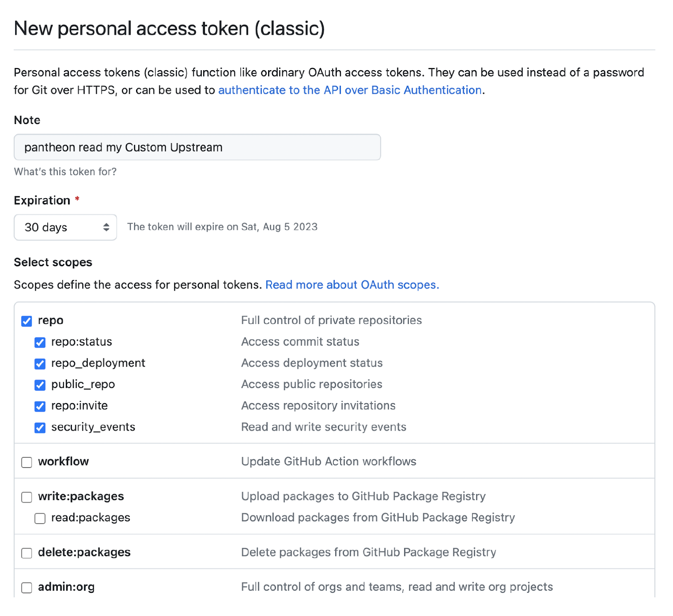Click the workflow scope label text
Viewport: 673px width, 616px height.
(63, 461)
